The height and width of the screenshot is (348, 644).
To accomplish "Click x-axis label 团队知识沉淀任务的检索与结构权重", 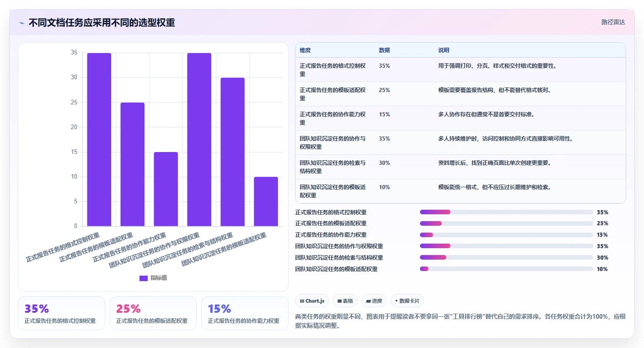I will point(188,250).
